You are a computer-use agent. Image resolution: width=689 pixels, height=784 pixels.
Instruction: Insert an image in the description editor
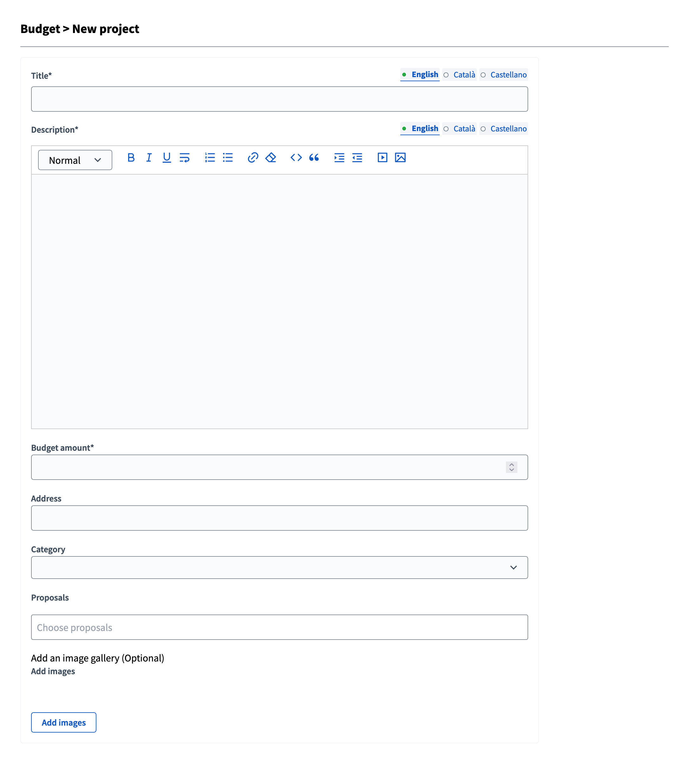click(x=400, y=158)
